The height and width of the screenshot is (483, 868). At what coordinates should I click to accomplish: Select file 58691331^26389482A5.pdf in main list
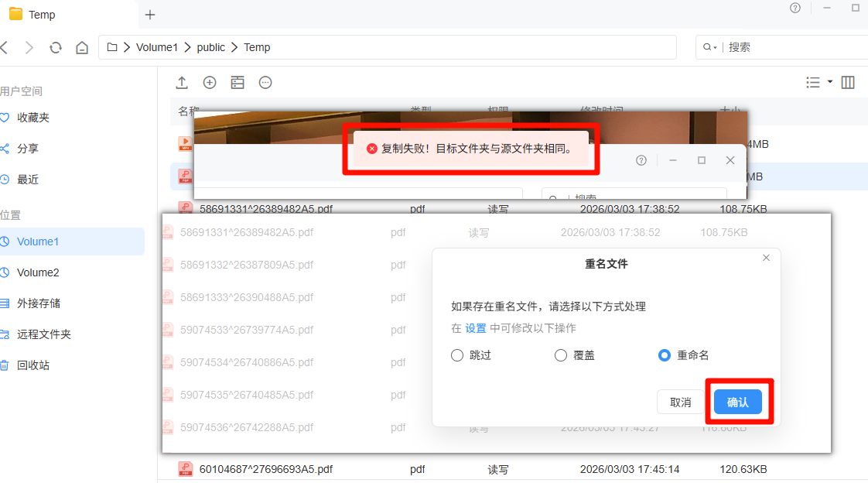[265, 209]
